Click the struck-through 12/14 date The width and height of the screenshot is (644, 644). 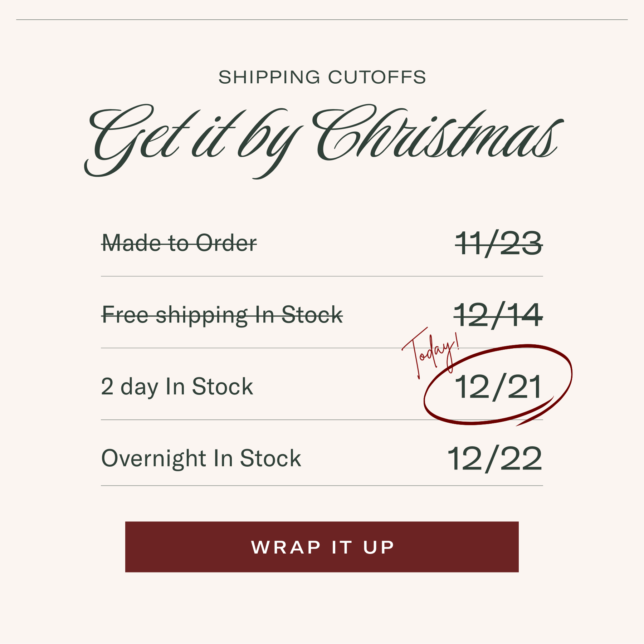pos(498,315)
